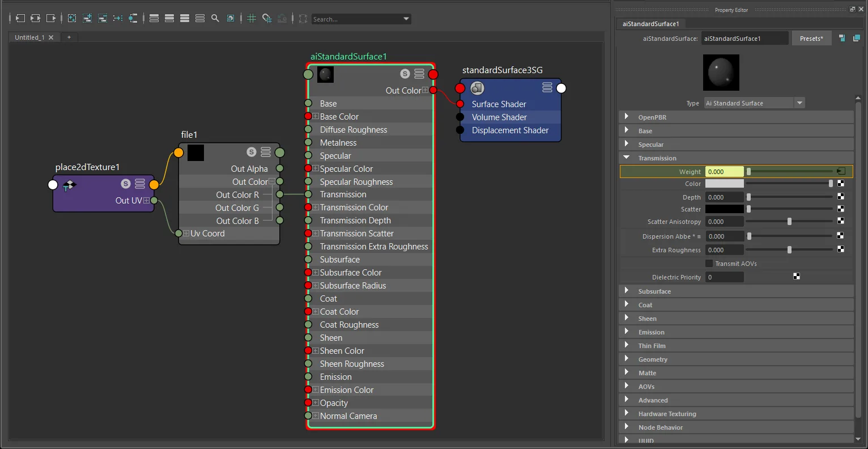Viewport: 868px width, 449px height.
Task: Edit the aiStandardSurface name field
Action: (744, 38)
